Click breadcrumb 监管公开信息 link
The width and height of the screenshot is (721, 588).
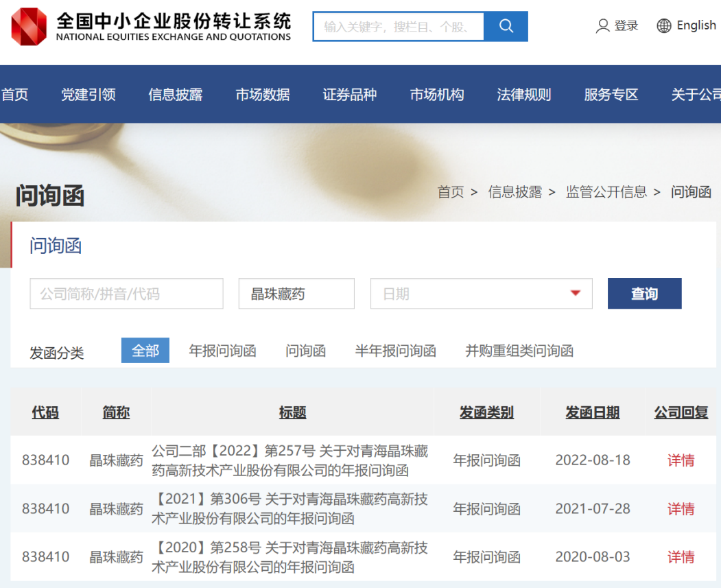coord(606,191)
